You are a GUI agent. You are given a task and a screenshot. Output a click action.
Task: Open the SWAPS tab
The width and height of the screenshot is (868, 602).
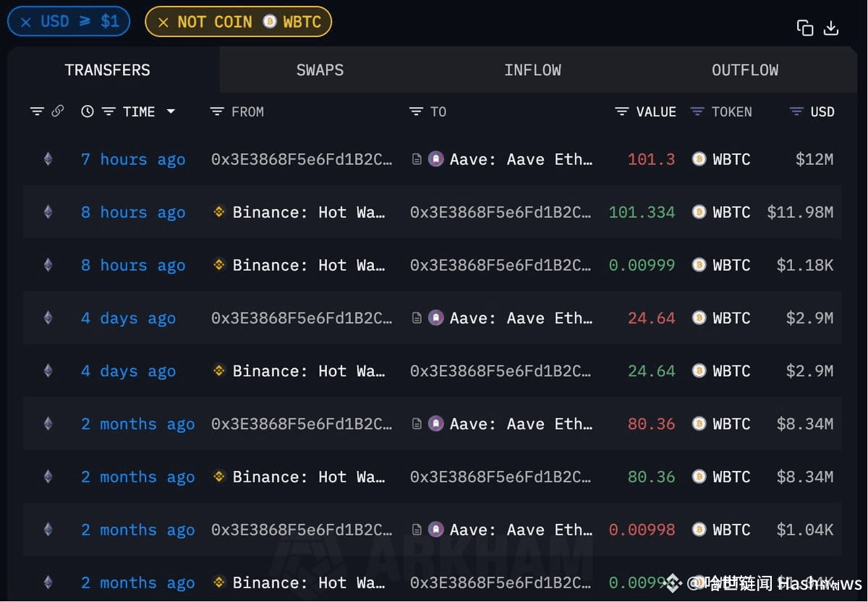coord(320,70)
